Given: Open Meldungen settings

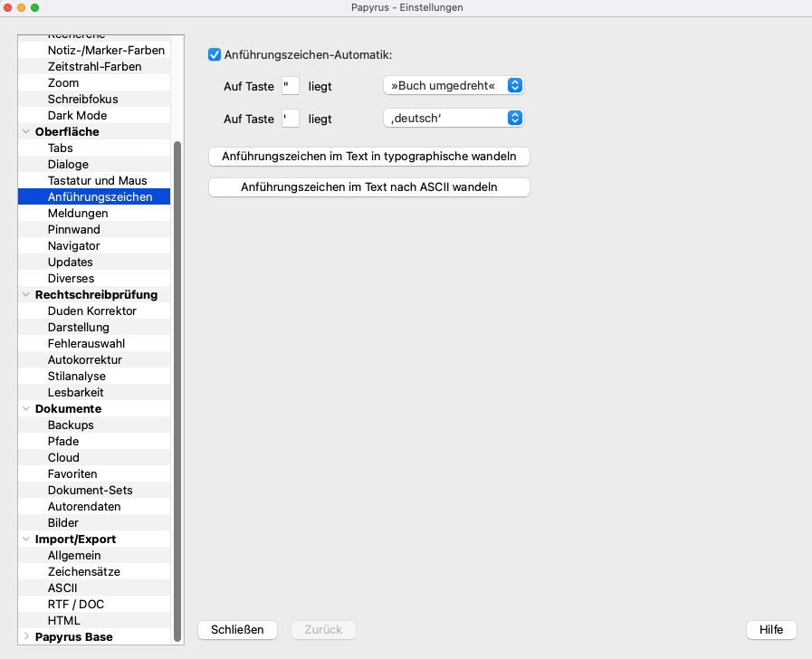Looking at the screenshot, I should point(94,214).
